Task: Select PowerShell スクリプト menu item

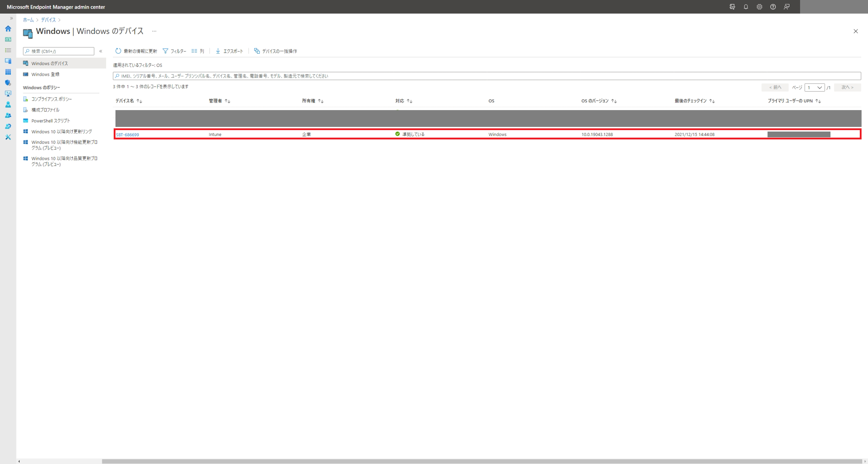Action: 50,121
